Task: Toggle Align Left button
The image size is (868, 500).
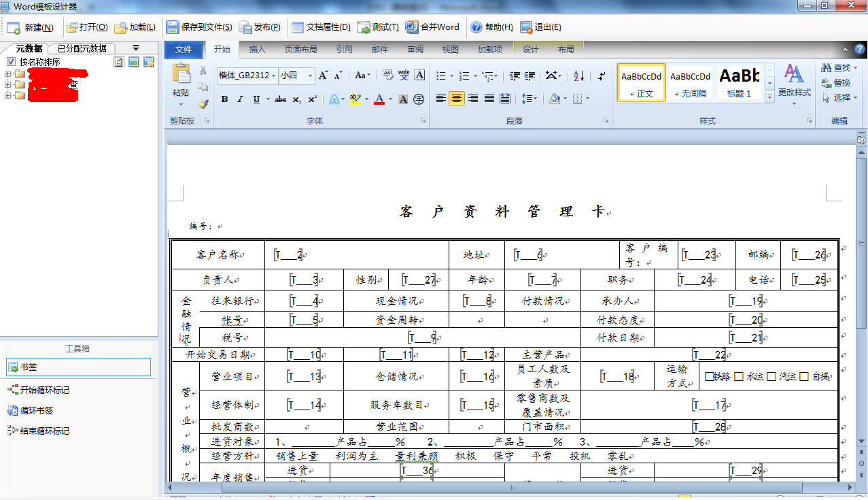Action: pos(441,99)
